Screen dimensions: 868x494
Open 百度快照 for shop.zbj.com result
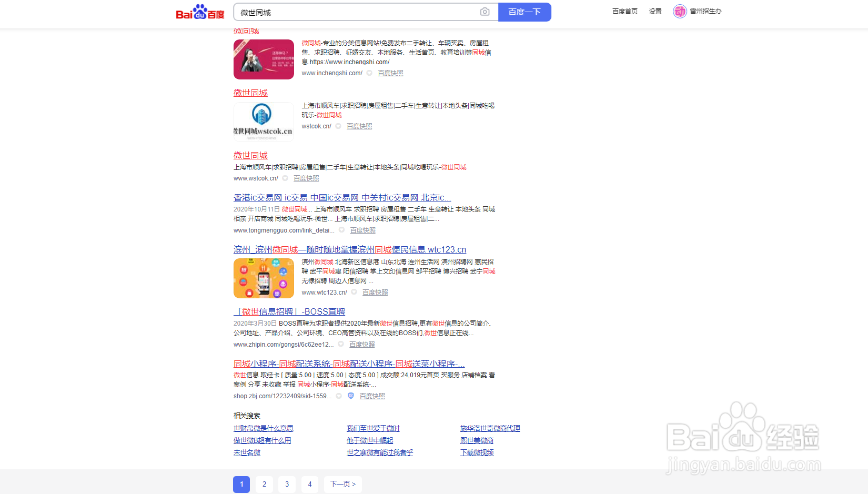[x=372, y=396]
